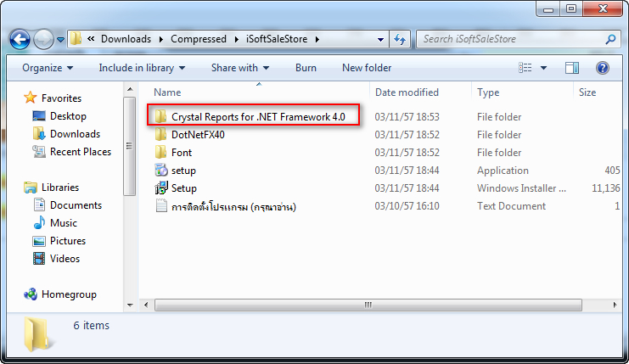Click the Videos filmstrip icon
This screenshot has height=364, width=629.
(x=39, y=259)
